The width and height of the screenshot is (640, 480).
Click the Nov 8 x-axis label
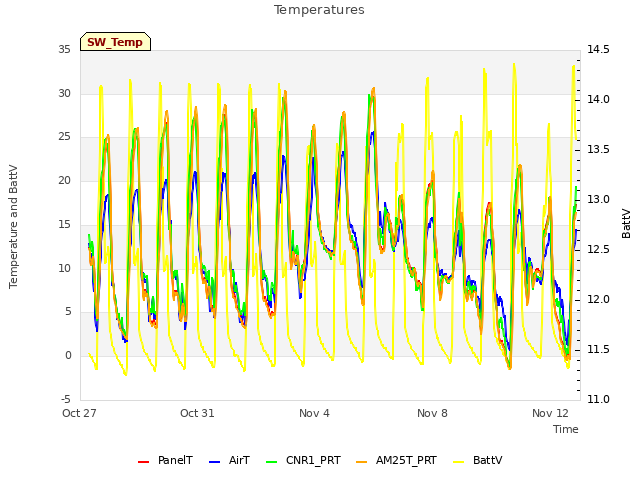(432, 413)
